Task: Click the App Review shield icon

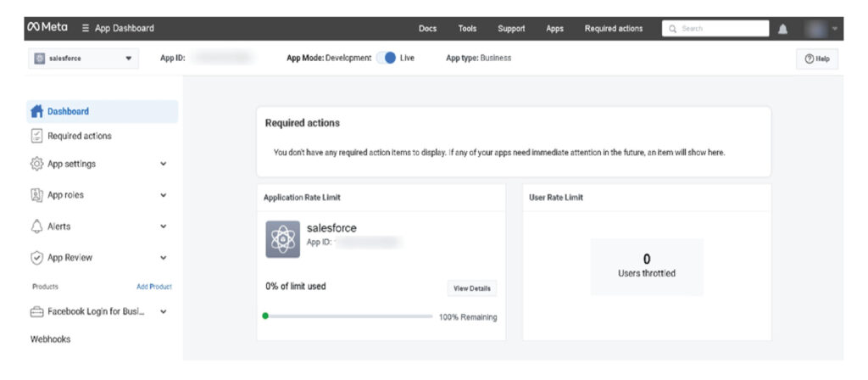Action: point(36,258)
